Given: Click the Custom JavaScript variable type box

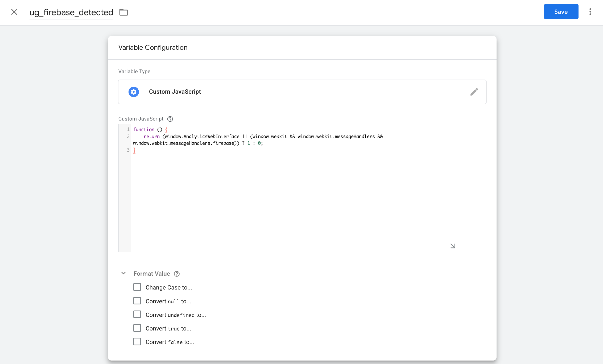Looking at the screenshot, I should click(x=302, y=92).
